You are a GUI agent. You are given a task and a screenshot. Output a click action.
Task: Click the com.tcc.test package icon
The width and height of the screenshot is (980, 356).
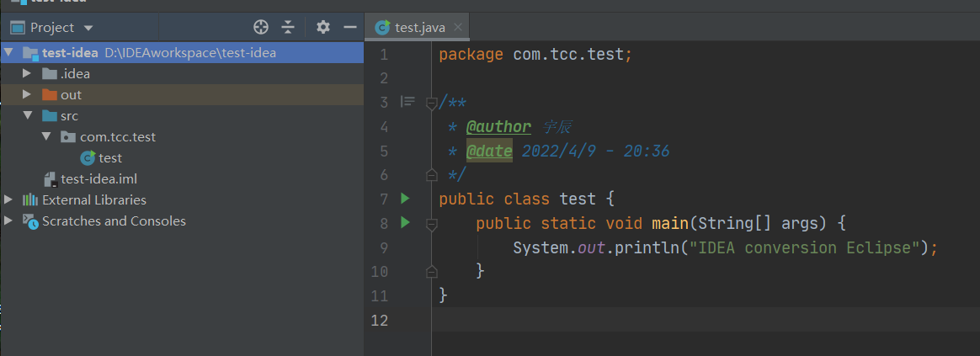[x=68, y=137]
